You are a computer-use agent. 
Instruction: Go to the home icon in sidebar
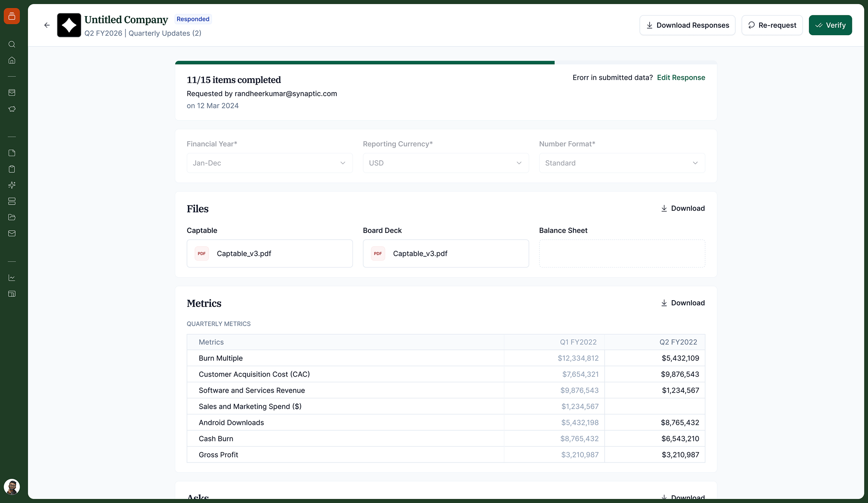[12, 60]
